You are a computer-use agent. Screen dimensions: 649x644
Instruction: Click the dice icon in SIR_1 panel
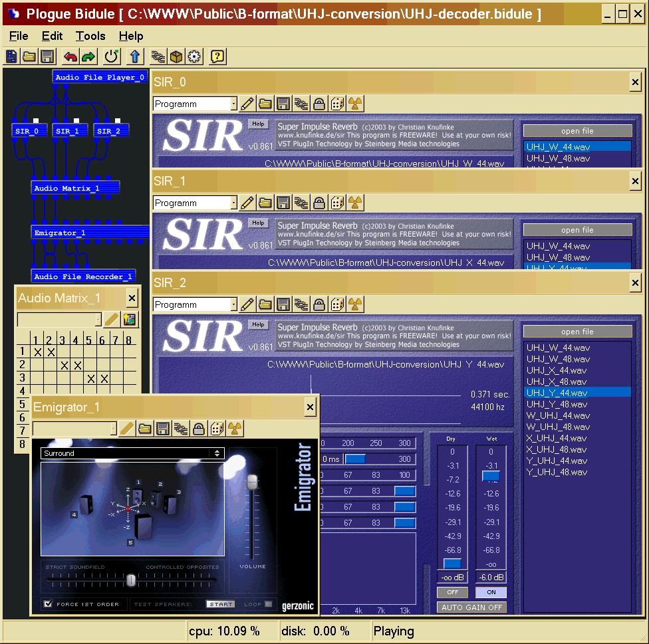click(337, 203)
